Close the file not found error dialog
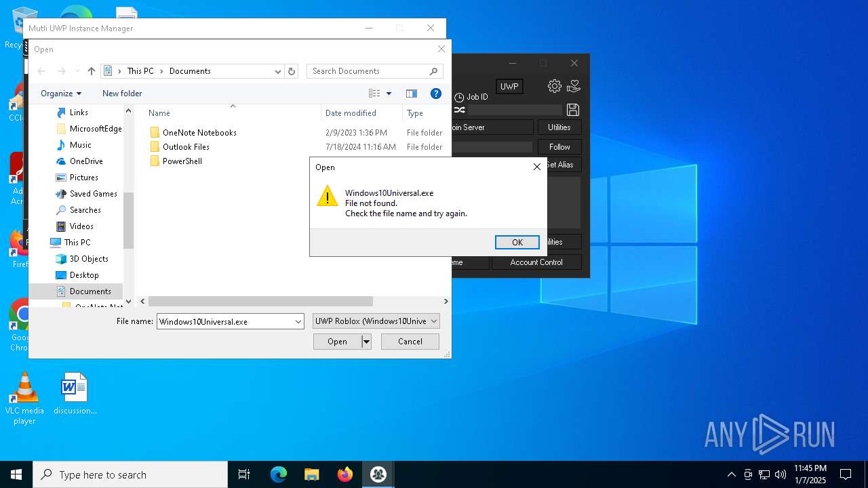 (x=537, y=167)
